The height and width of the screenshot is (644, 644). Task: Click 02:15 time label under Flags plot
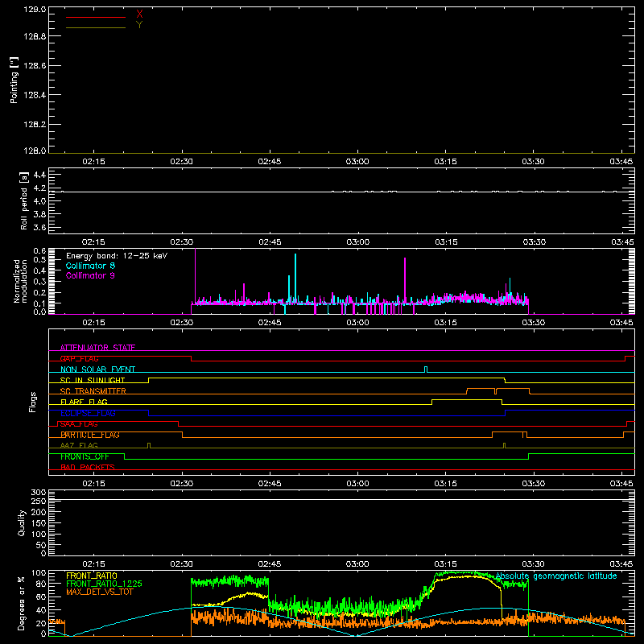(93, 484)
